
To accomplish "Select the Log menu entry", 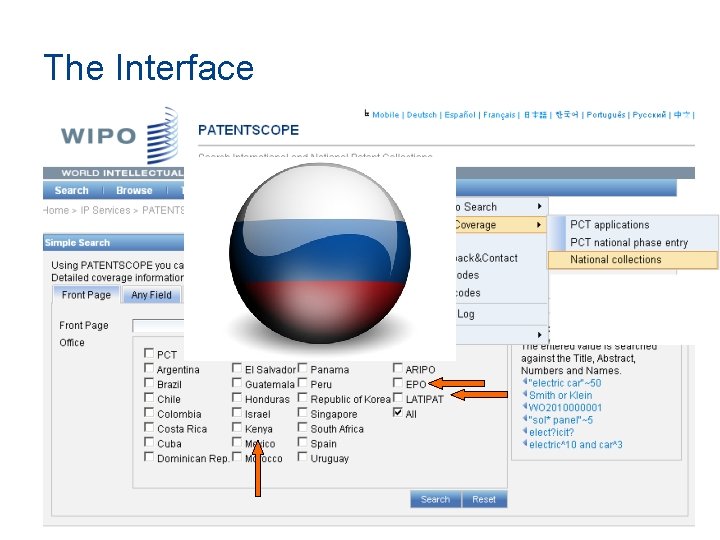I will [466, 314].
